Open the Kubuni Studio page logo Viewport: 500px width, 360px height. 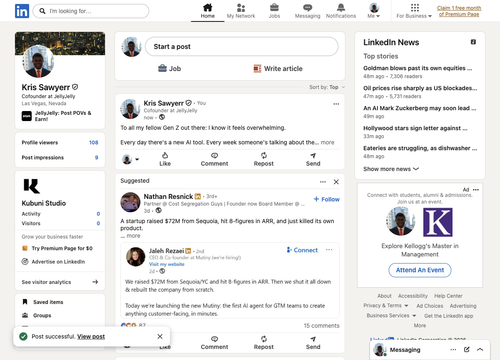pos(31,186)
